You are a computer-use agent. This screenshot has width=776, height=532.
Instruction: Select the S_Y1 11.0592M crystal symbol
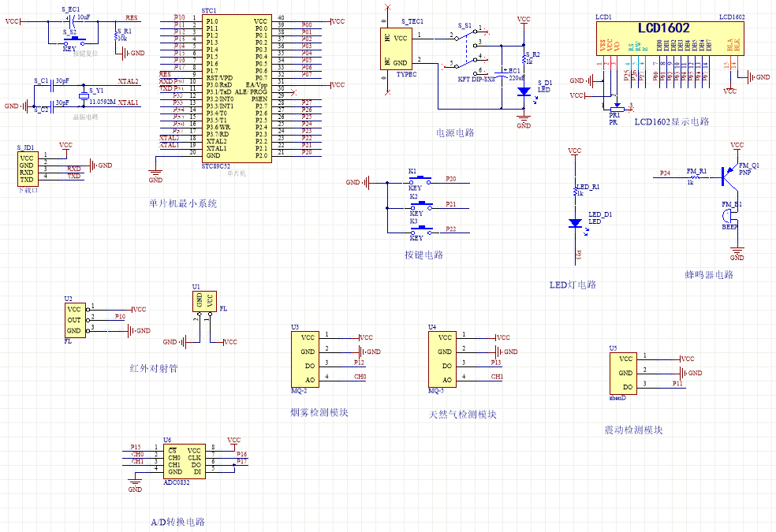(x=84, y=96)
